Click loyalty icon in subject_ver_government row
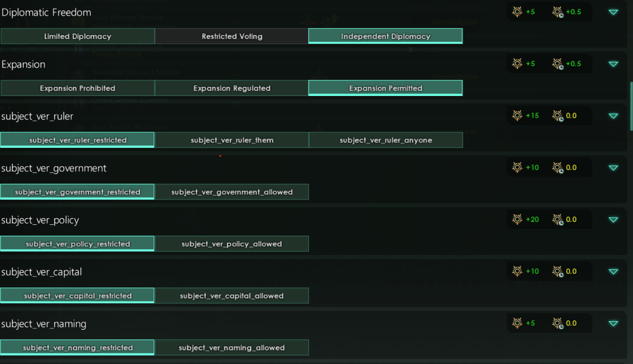The height and width of the screenshot is (364, 633). click(517, 167)
